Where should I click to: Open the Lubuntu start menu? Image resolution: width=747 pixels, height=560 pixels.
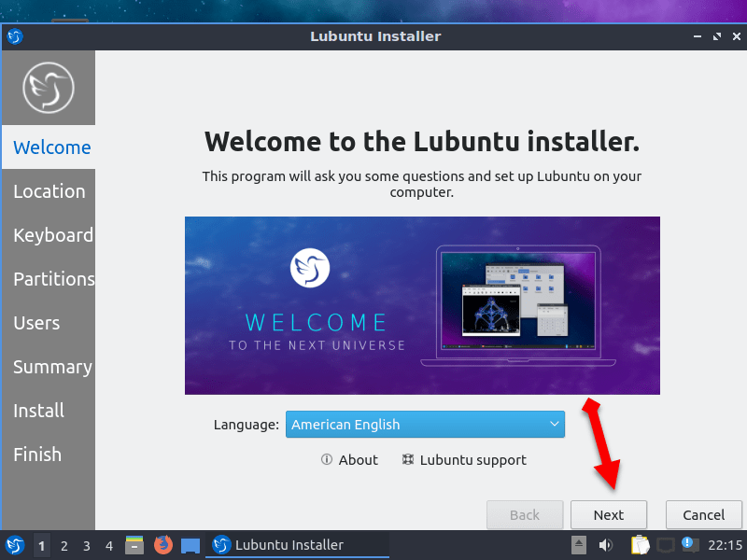pyautogui.click(x=15, y=545)
